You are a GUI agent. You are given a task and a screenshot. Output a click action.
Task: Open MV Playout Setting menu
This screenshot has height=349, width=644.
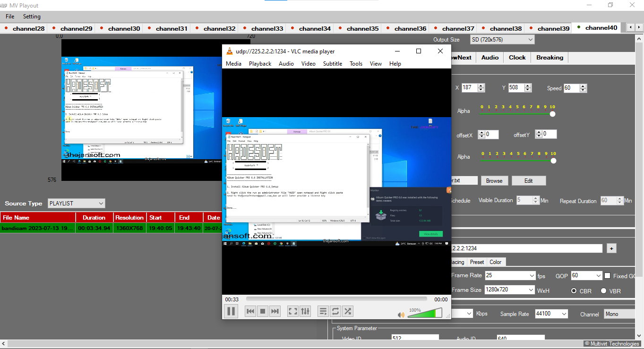pos(32,17)
